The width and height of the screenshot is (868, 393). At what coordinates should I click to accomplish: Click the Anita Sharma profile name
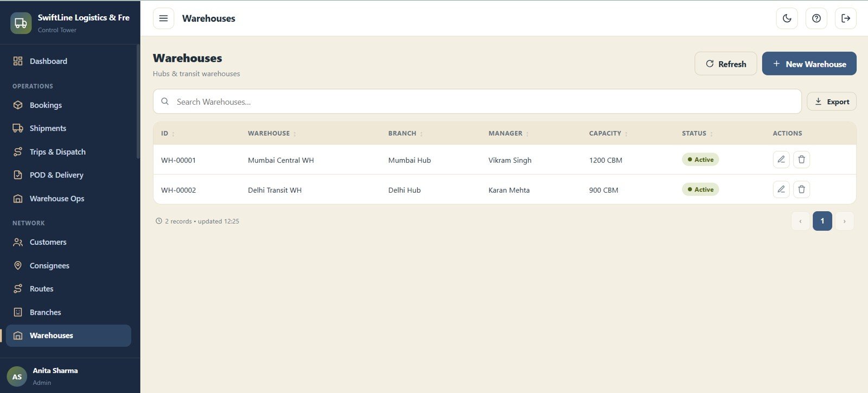[55, 371]
